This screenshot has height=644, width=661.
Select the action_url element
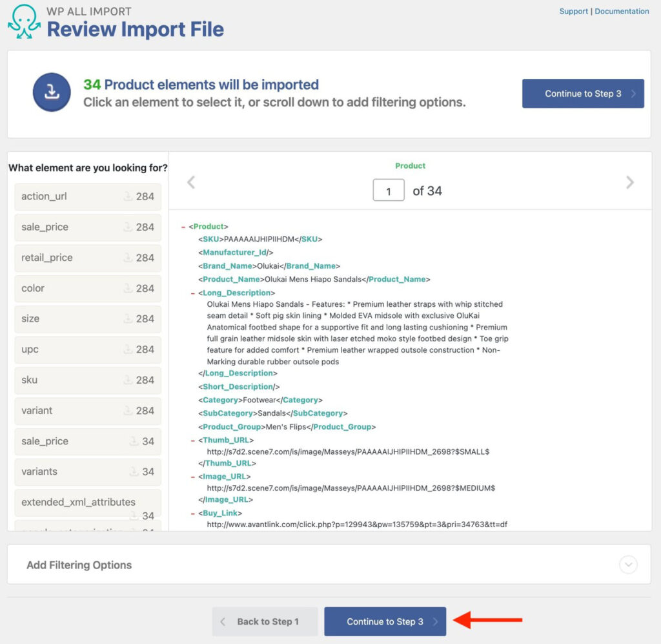click(x=88, y=196)
